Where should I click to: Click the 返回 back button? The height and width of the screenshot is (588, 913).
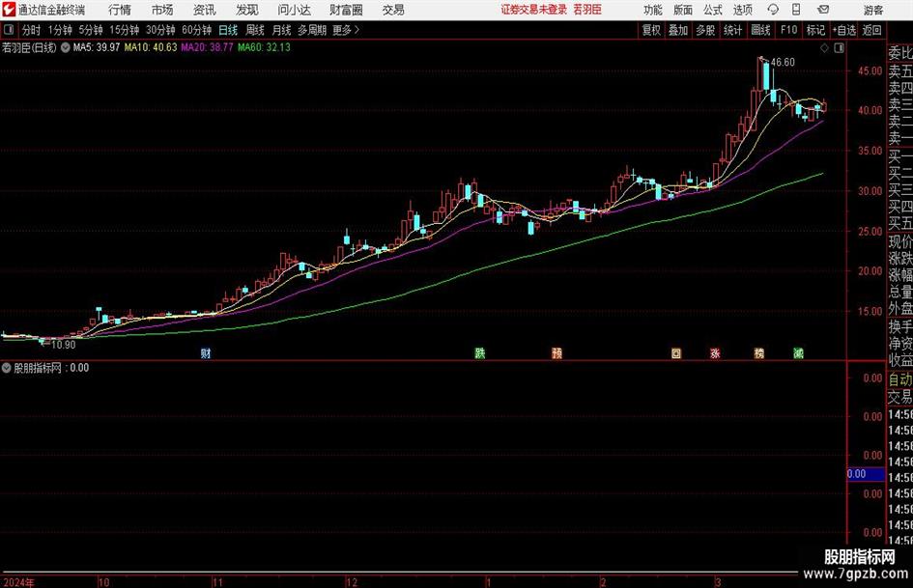pos(871,30)
